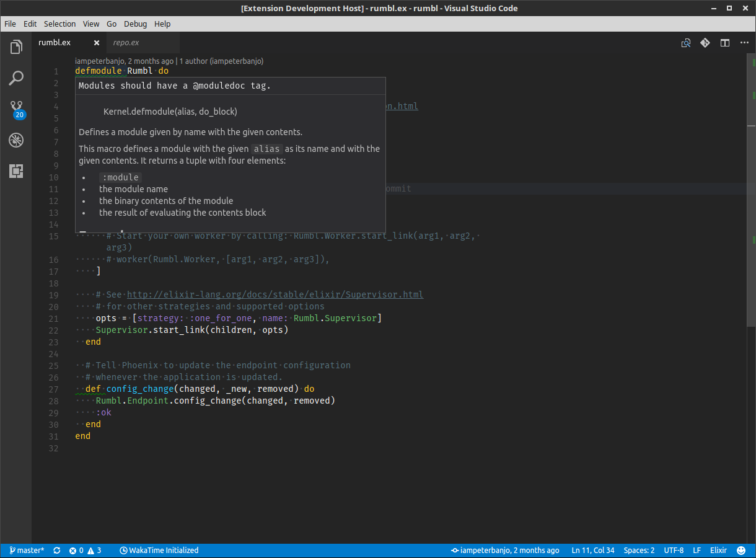Open the editor more actions menu
This screenshot has width=756, height=558.
[744, 43]
